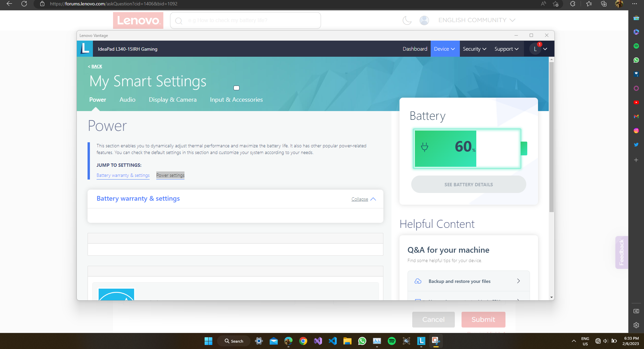Click the taskbar clock and date

point(631,341)
